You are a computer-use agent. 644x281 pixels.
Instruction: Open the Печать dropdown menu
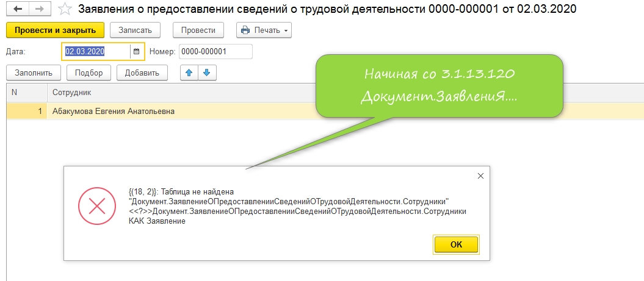coord(264,30)
